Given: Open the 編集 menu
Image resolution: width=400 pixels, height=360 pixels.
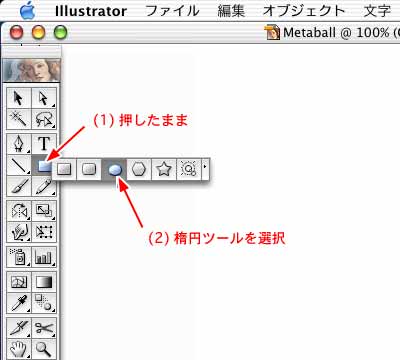Looking at the screenshot, I should point(231,11).
